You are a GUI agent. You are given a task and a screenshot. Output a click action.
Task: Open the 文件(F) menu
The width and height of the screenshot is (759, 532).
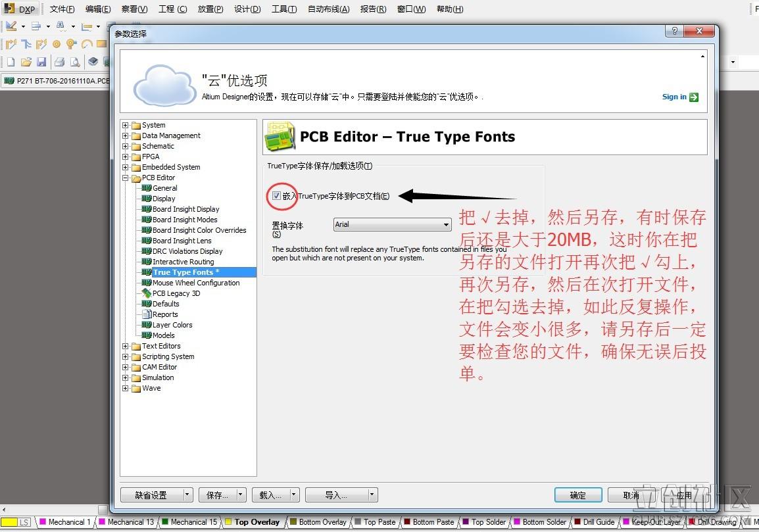(x=62, y=9)
